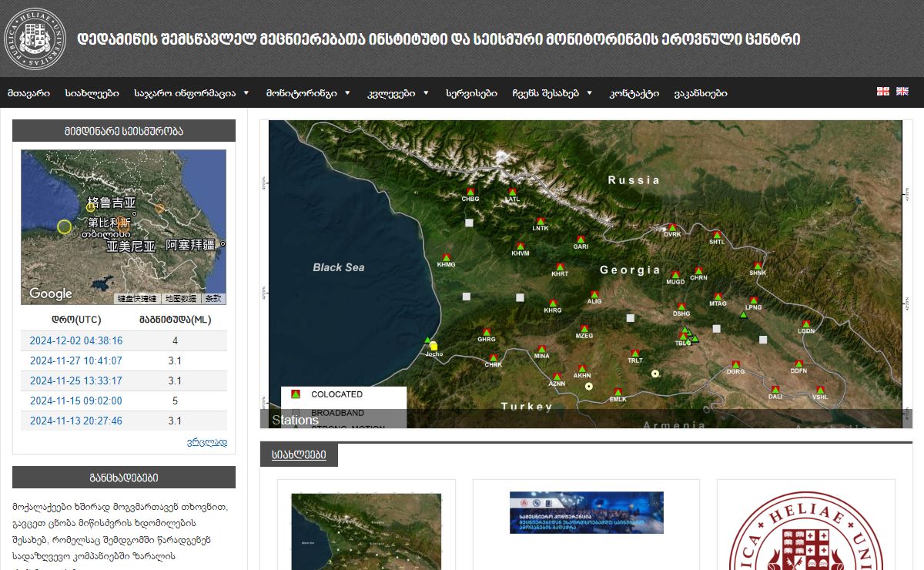Click the DVRK station marker
This screenshot has height=570, width=924.
coord(672,227)
